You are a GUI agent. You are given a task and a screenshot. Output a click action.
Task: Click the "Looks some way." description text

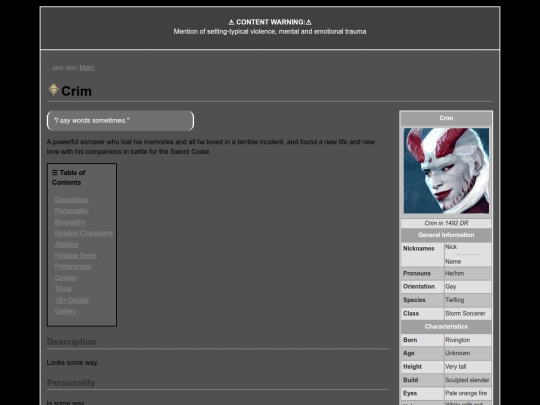point(72,363)
